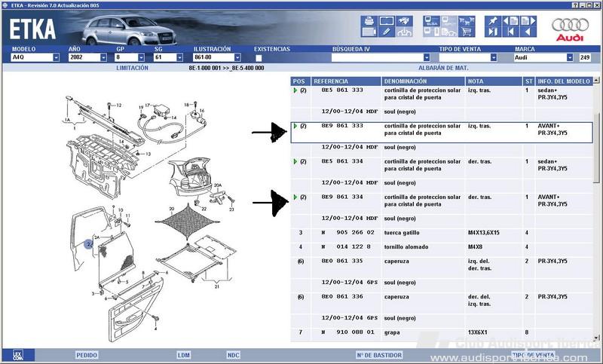Click the LEXCOM icon in the bottom bar
Image resolution: width=603 pixels, height=364 pixels.
pyautogui.click(x=18, y=355)
